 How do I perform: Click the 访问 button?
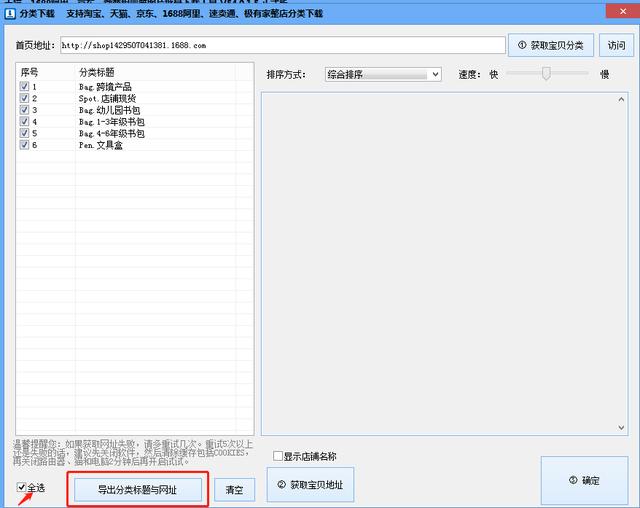coord(616,45)
